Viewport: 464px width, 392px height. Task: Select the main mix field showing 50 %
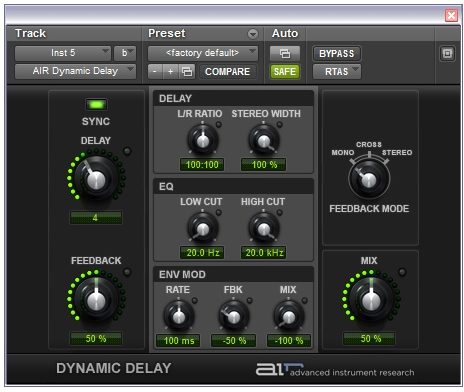(369, 339)
